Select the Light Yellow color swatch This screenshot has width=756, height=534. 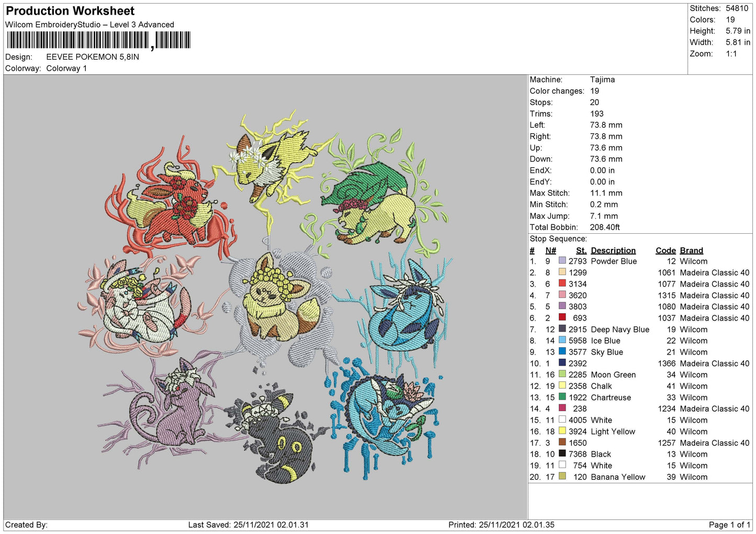tap(562, 431)
